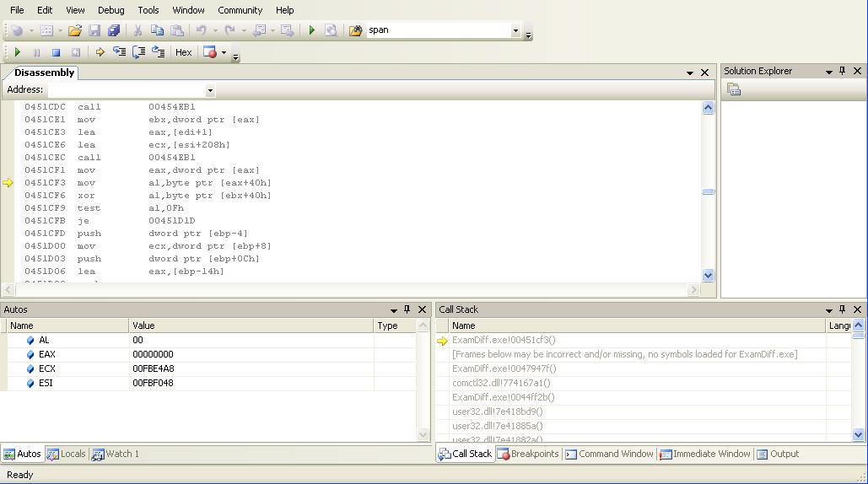Click the Open File folder icon
The image size is (868, 484).
click(x=75, y=30)
